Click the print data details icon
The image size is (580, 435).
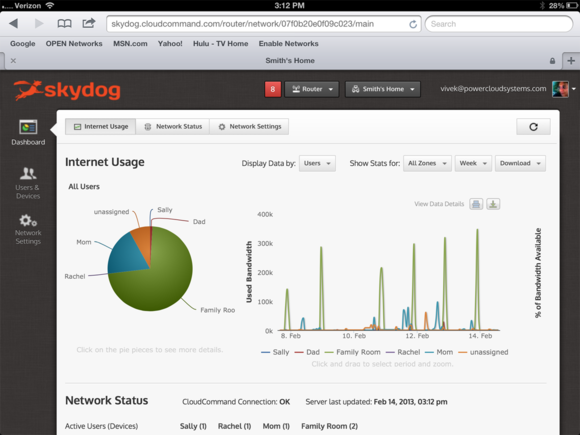coord(476,204)
